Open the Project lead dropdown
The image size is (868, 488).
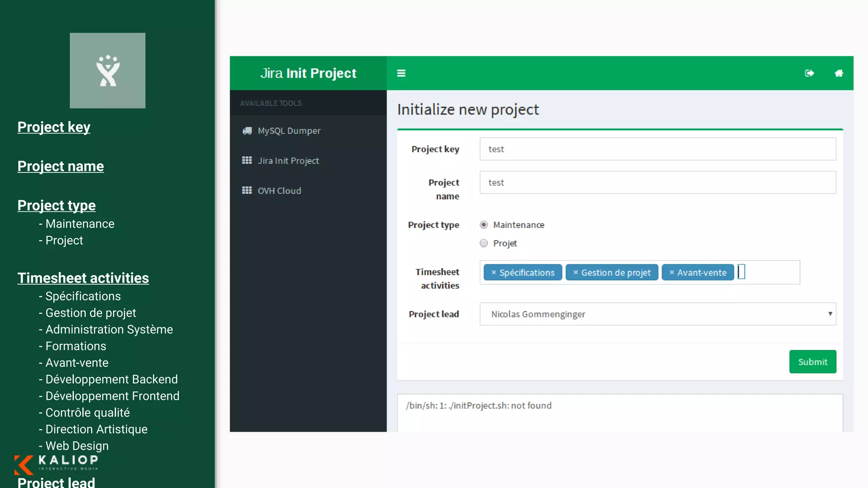[x=658, y=314]
